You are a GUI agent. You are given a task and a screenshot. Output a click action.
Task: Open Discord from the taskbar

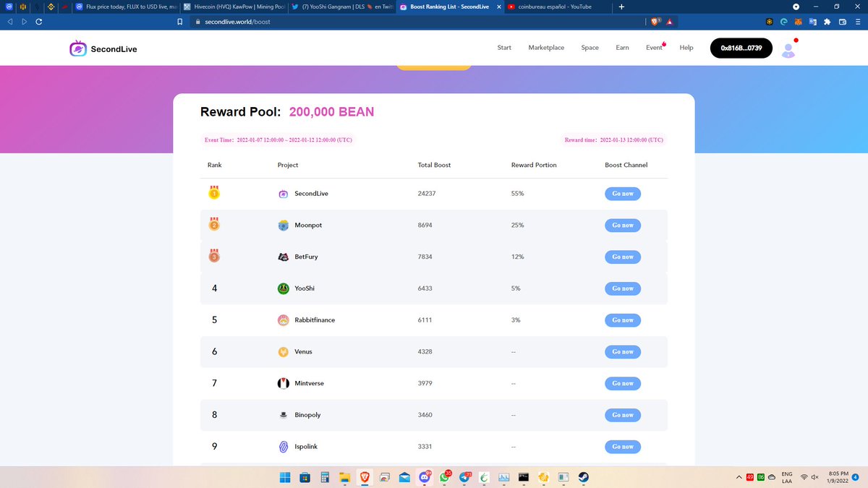click(424, 477)
